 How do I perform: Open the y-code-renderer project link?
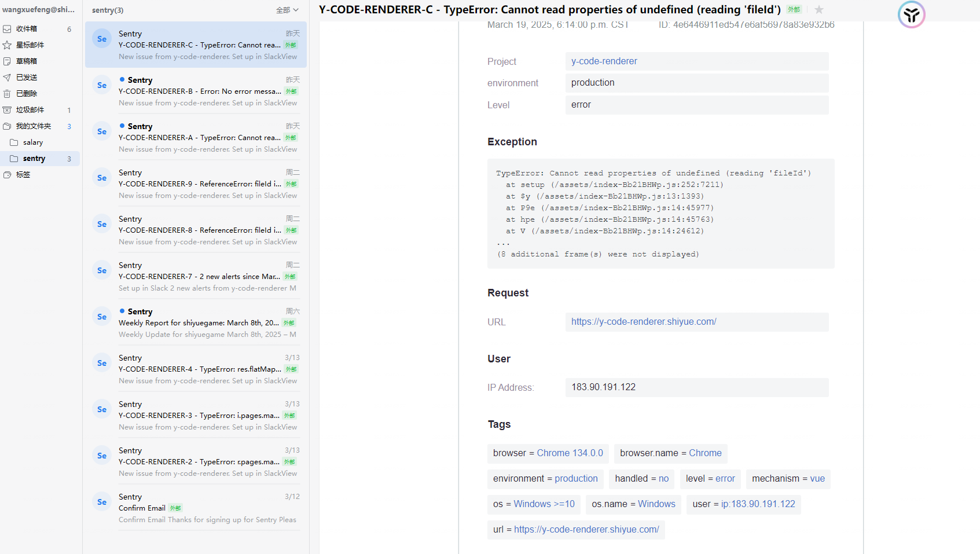[x=604, y=61]
